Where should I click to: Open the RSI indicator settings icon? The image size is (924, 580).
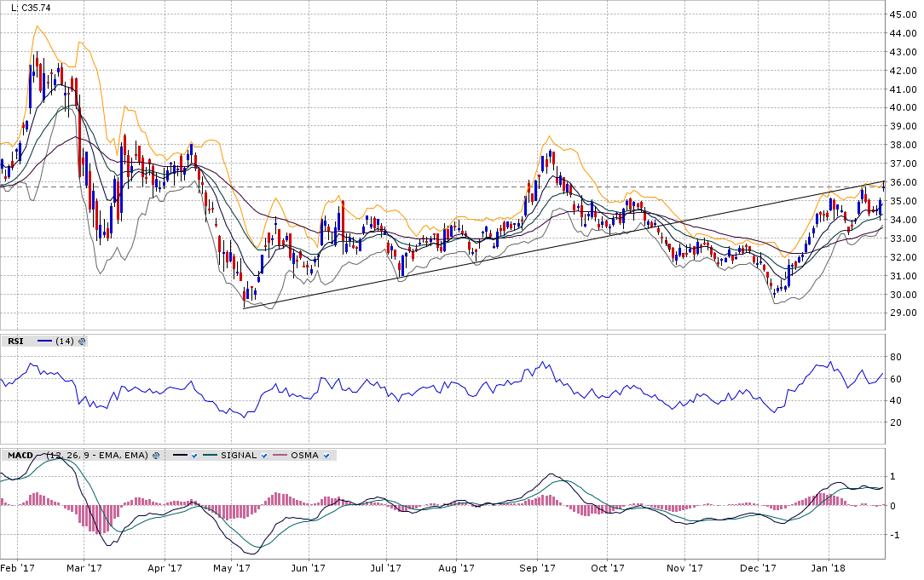pyautogui.click(x=82, y=341)
